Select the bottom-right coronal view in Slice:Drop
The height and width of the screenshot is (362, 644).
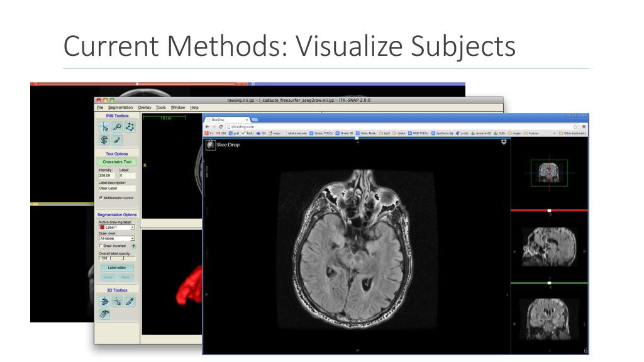tap(549, 319)
